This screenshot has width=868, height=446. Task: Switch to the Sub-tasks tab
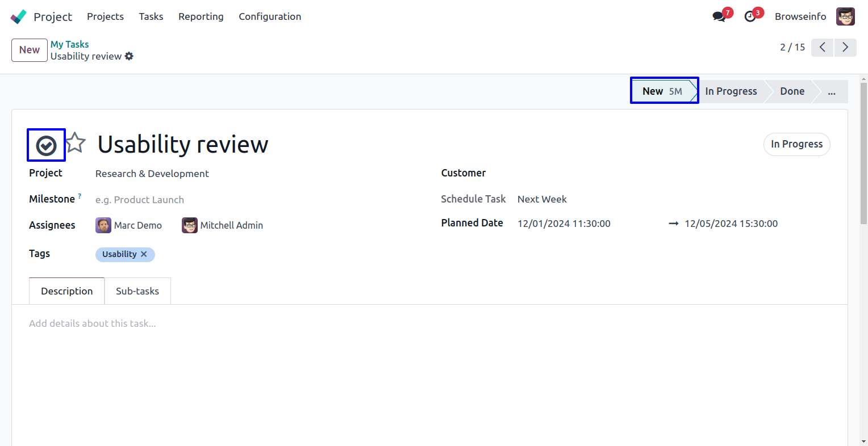point(137,291)
